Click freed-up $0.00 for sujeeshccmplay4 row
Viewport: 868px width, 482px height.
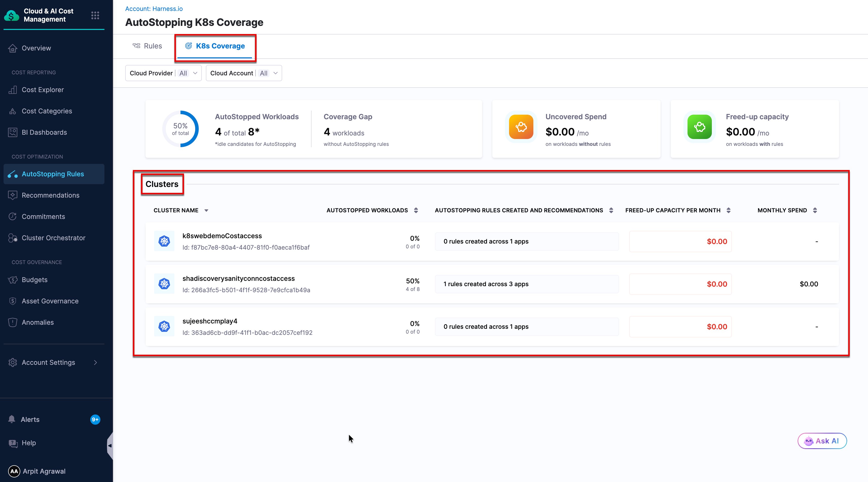pos(680,326)
